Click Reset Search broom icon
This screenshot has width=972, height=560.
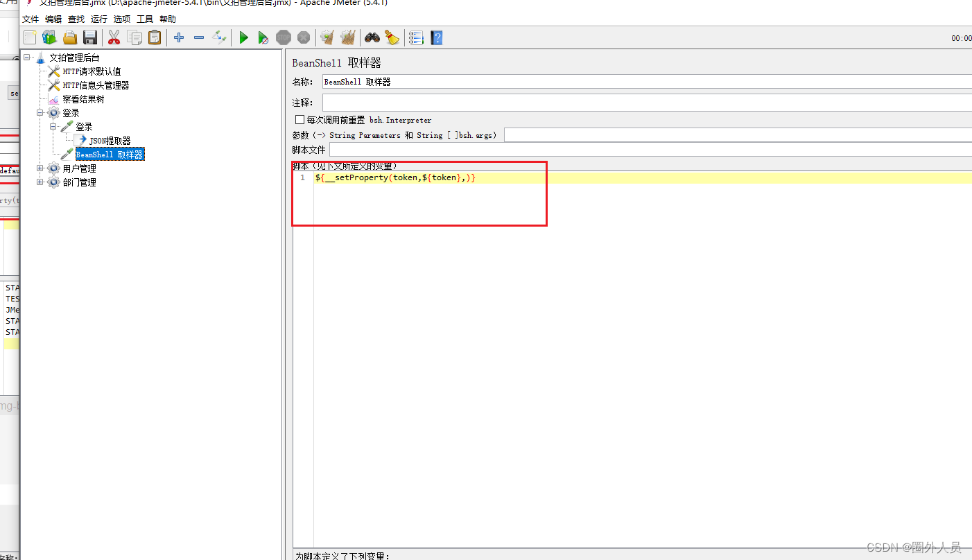[x=392, y=37]
